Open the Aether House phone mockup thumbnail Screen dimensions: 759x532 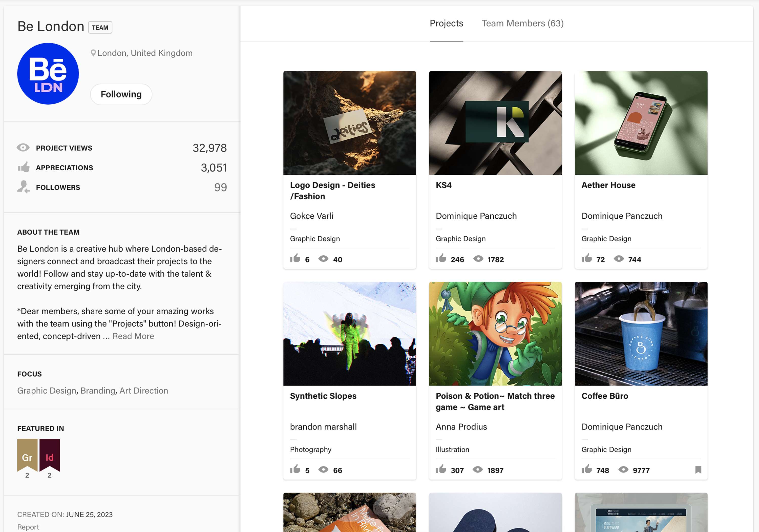pyautogui.click(x=641, y=123)
